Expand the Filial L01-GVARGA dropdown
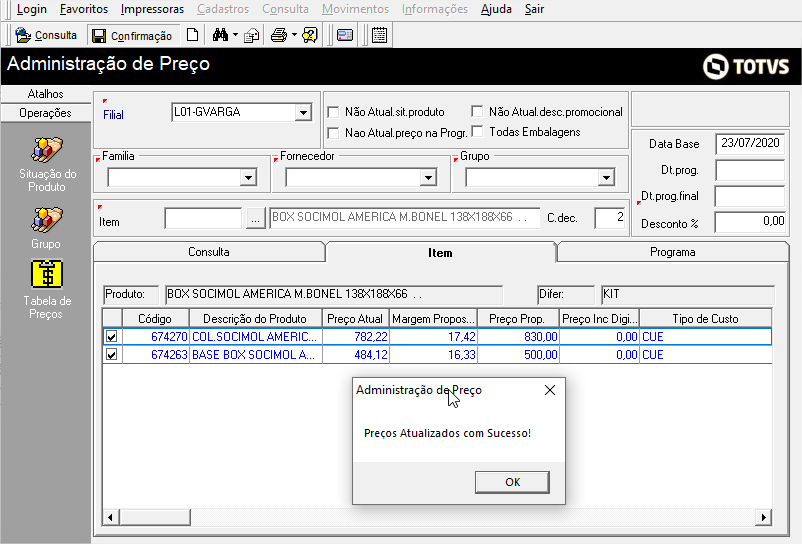This screenshot has width=802, height=544. tap(303, 112)
